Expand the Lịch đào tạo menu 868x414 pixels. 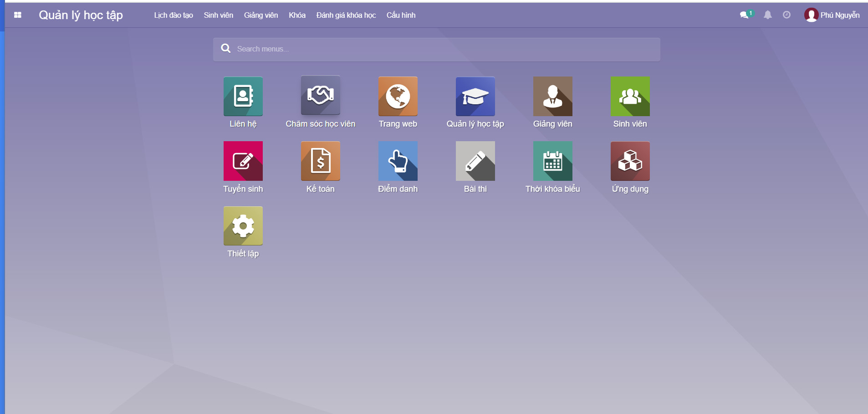click(173, 15)
